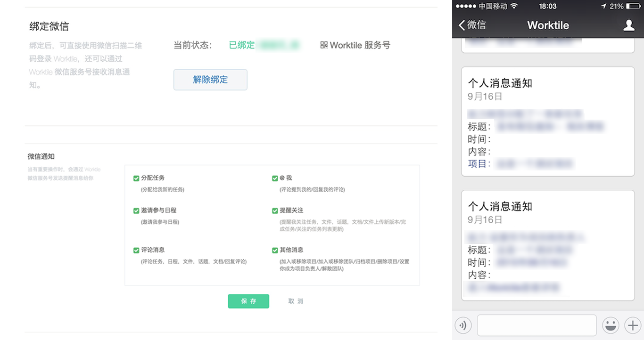Click the location arrow icon in status bar
Viewport: 644px width, 340px height.
tap(603, 6)
